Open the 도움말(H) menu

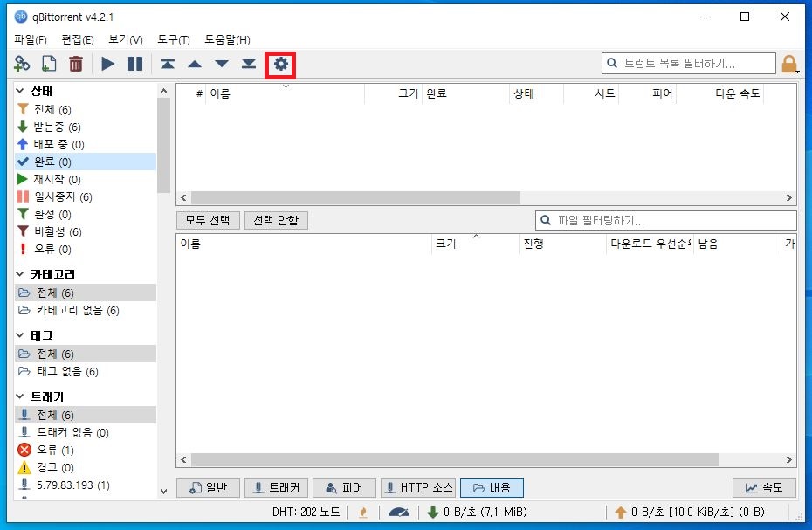[x=227, y=40]
